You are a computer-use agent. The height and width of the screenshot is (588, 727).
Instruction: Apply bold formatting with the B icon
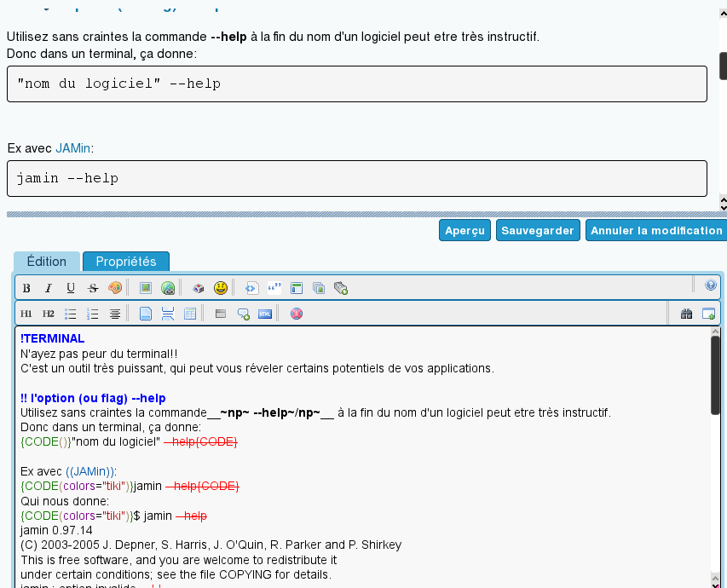[x=26, y=288]
